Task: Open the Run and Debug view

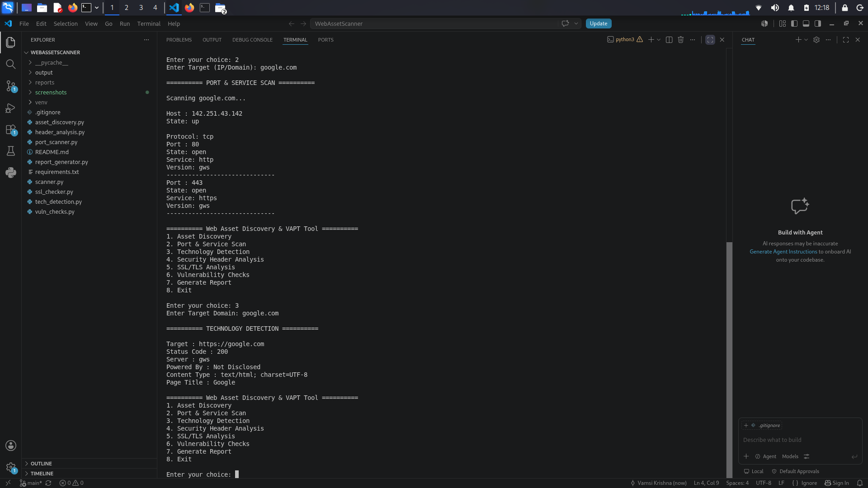Action: pyautogui.click(x=11, y=108)
